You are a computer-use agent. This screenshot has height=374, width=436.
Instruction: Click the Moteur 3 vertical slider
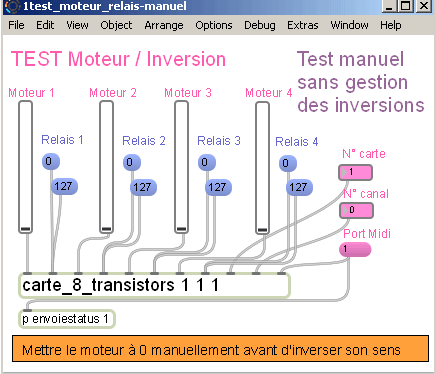click(181, 167)
